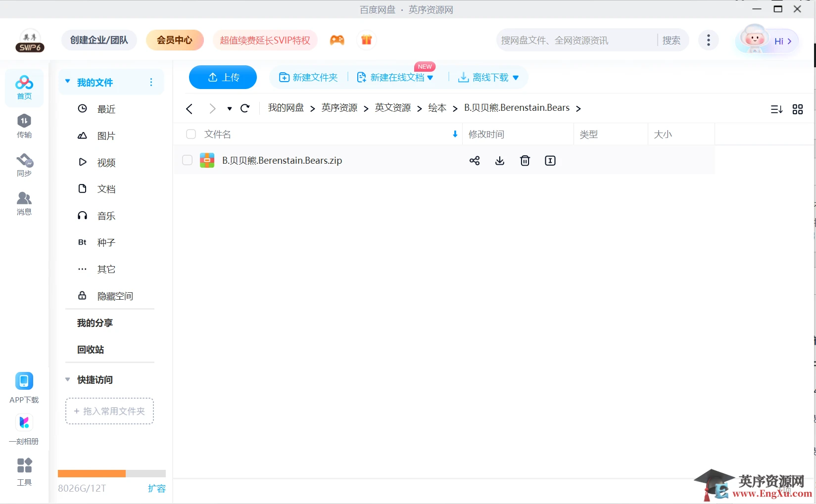The image size is (816, 504).
Task: Open 我的文件 three-dot options
Action: (151, 82)
